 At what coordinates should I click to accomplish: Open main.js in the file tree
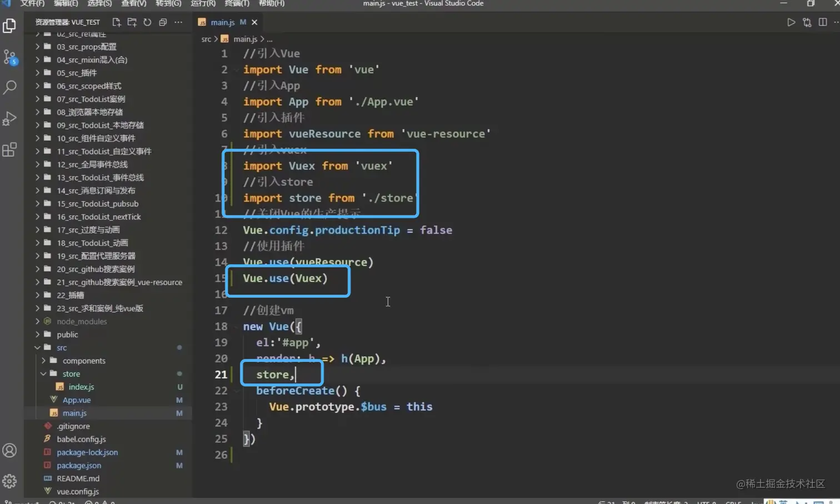point(74,413)
